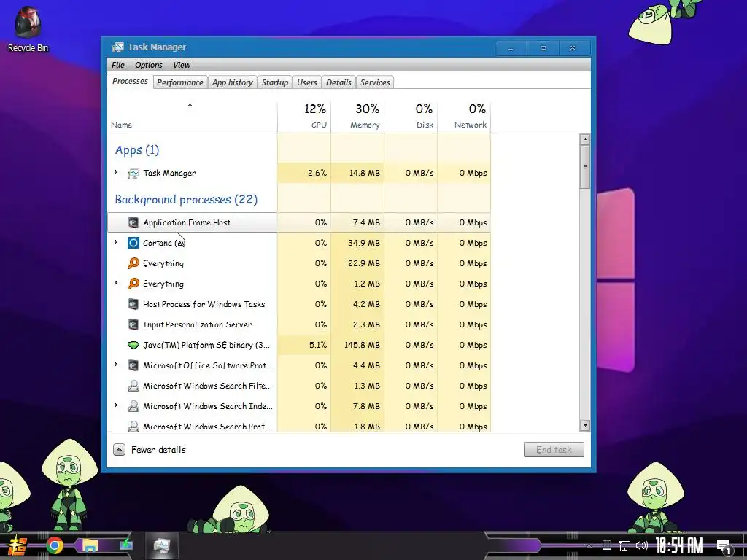Click the Task Manager title bar icon
Viewport: 747px width, 560px height.
117,47
